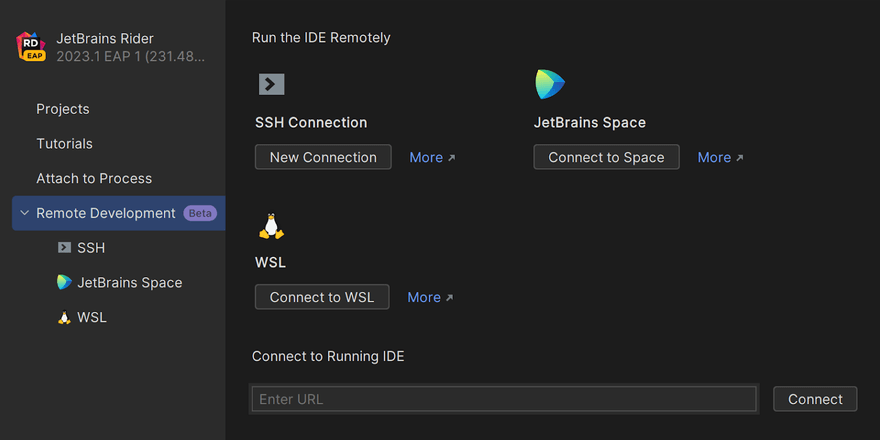Click the Beta badge on Remote Development
The height and width of the screenshot is (440, 880).
[x=200, y=213]
